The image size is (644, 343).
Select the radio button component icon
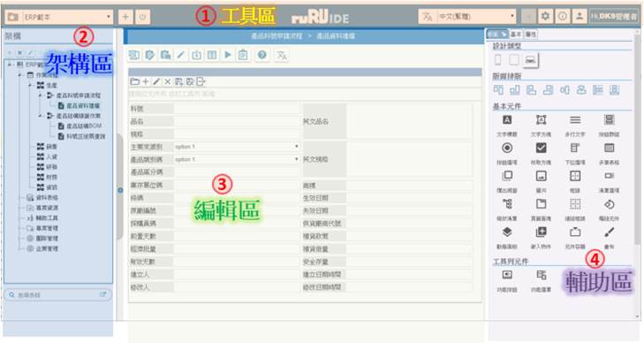507,148
